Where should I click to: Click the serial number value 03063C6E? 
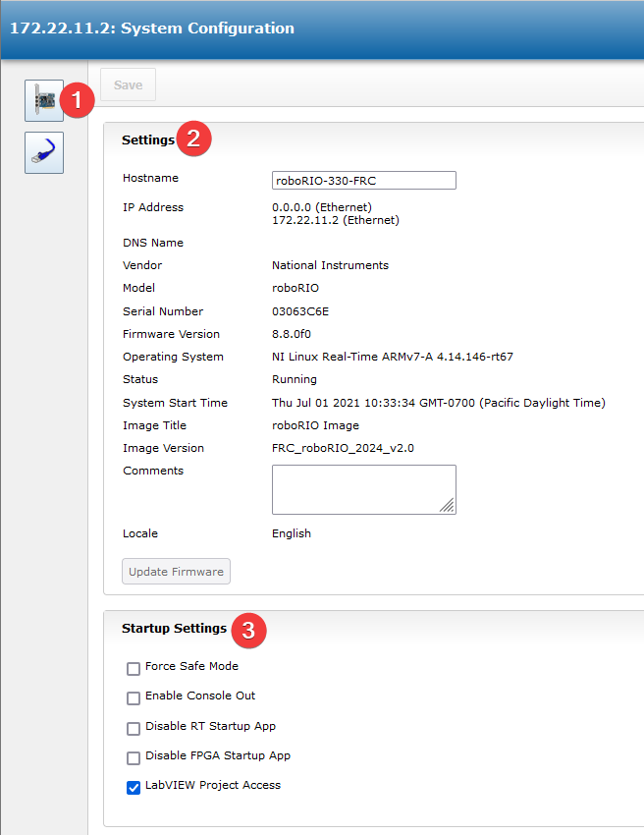click(300, 311)
